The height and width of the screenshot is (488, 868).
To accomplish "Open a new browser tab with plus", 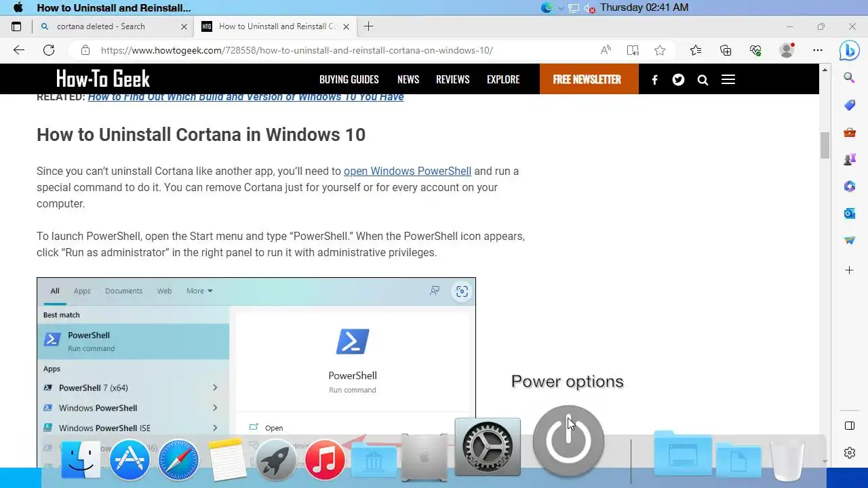I will [x=368, y=26].
